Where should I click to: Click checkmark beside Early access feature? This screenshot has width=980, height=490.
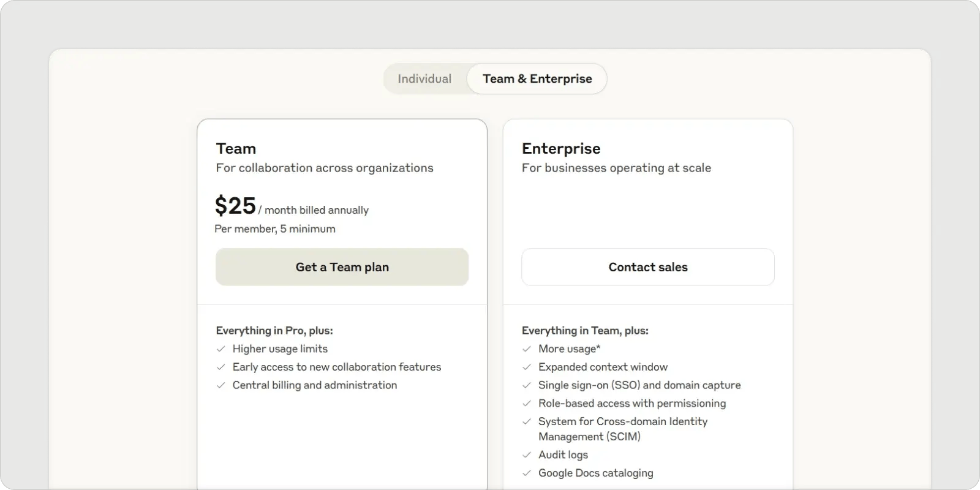point(221,367)
